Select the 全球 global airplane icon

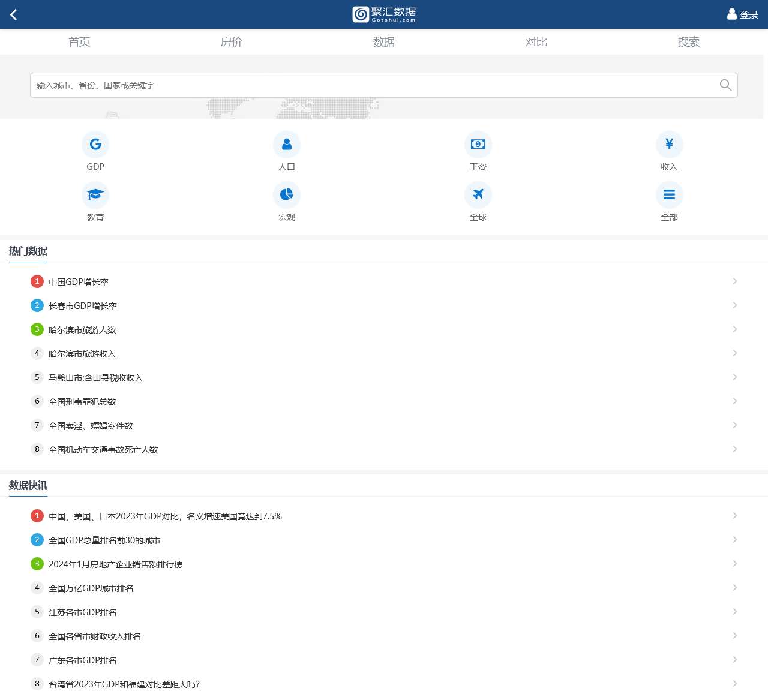coord(478,195)
